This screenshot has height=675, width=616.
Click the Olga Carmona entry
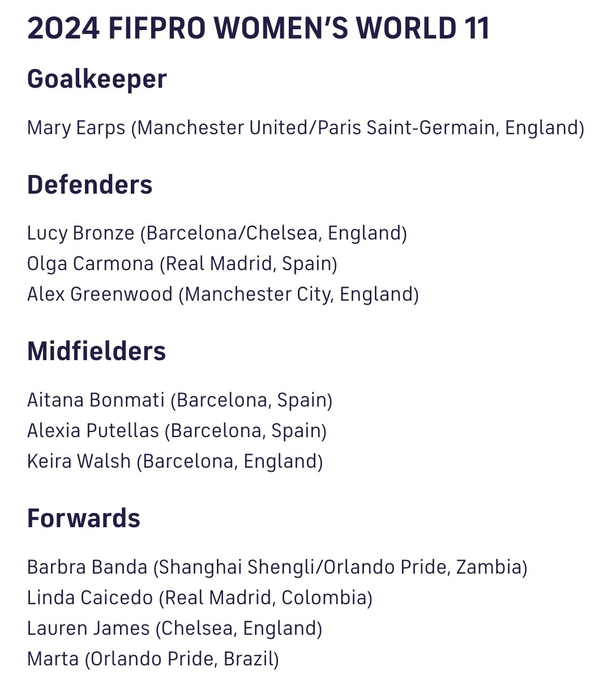[182, 264]
